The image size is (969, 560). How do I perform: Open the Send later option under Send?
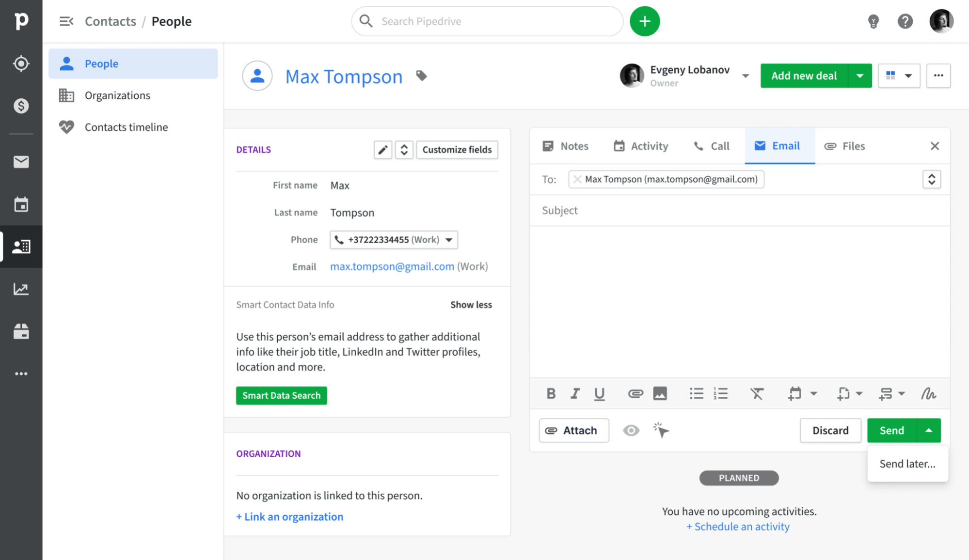[907, 464]
